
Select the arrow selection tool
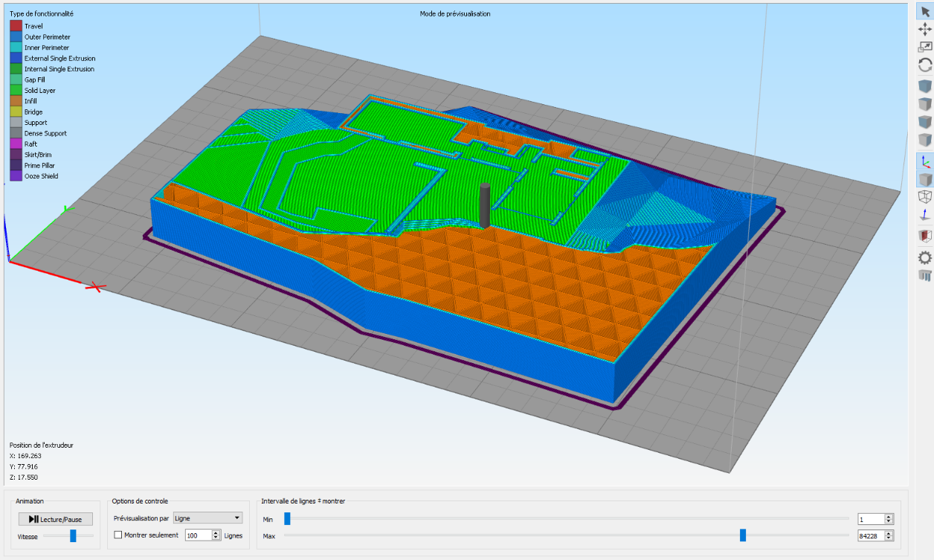point(925,10)
